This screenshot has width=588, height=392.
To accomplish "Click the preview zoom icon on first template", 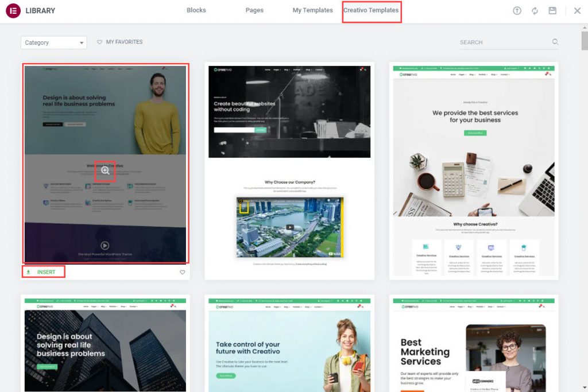I will point(105,170).
